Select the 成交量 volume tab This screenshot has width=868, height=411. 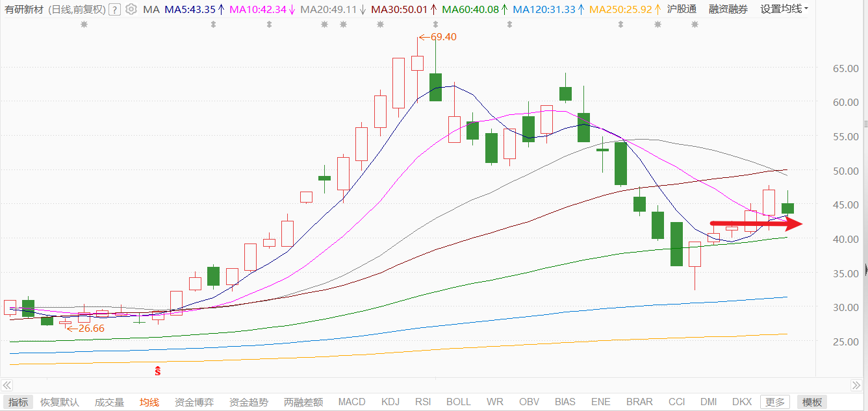tap(109, 402)
